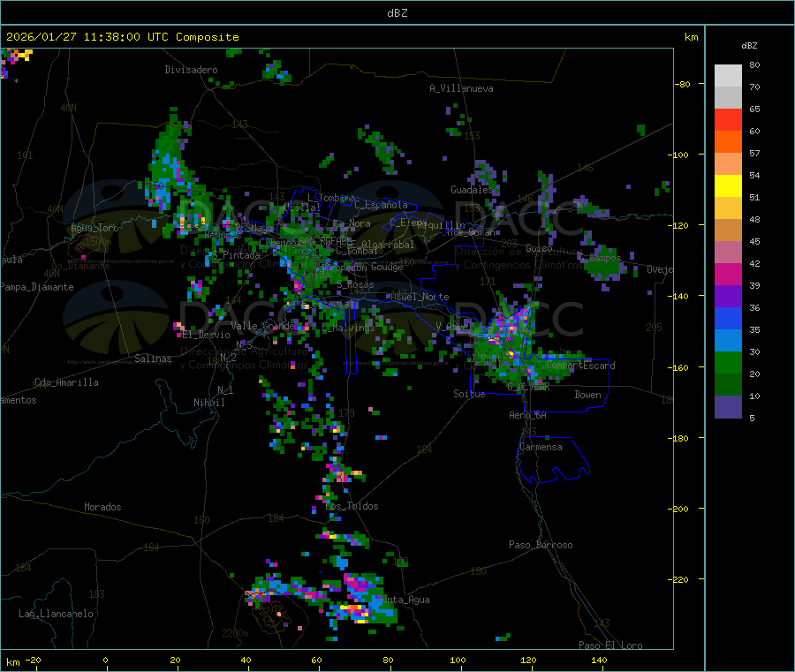Click the Bowen place label
The height and width of the screenshot is (672, 795).
pyautogui.click(x=587, y=395)
